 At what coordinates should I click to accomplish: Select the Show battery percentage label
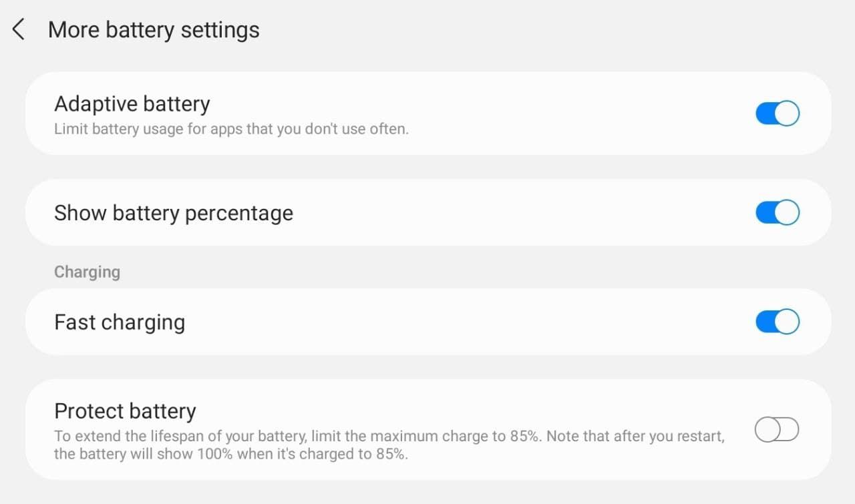[x=173, y=212]
